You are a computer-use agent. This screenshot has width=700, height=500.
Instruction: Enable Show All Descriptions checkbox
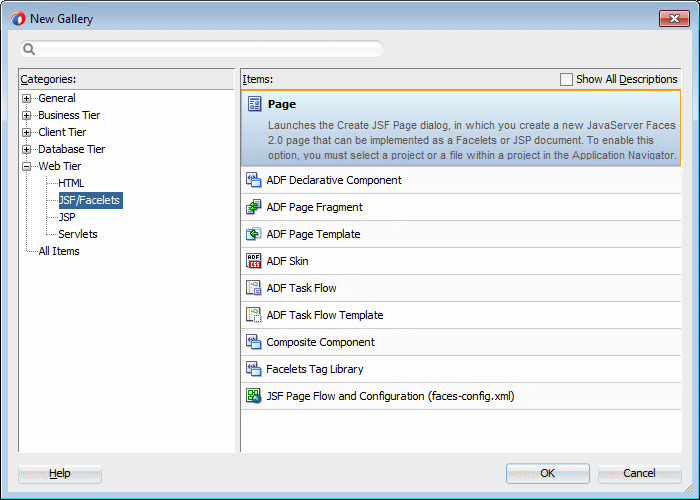566,79
